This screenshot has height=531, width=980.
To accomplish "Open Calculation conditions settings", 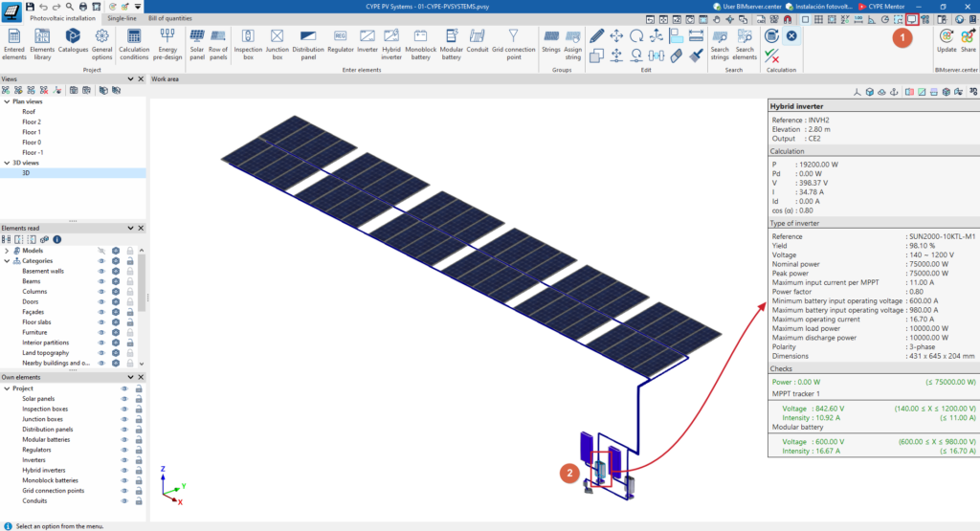I will pos(134,44).
